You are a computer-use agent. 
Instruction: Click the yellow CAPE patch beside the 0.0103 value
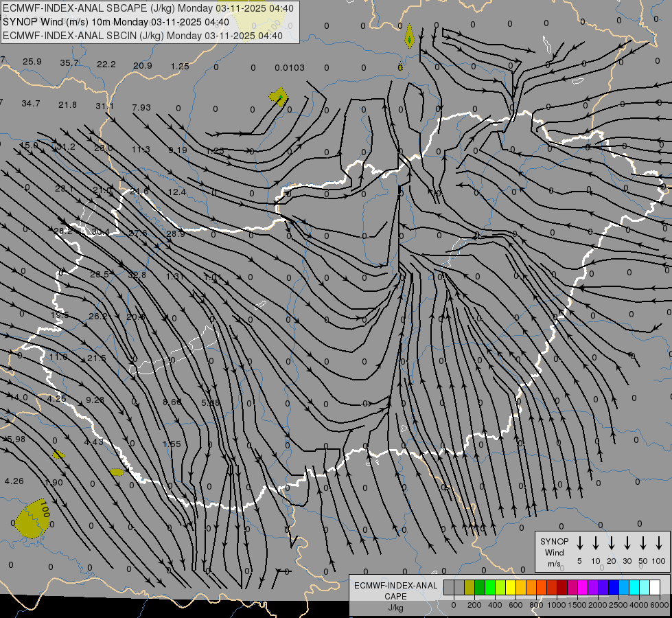point(279,97)
